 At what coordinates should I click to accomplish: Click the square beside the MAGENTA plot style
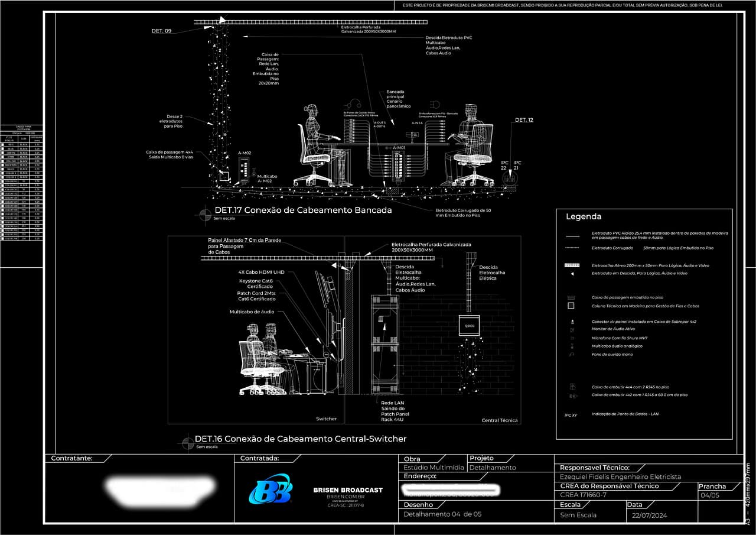click(2, 165)
